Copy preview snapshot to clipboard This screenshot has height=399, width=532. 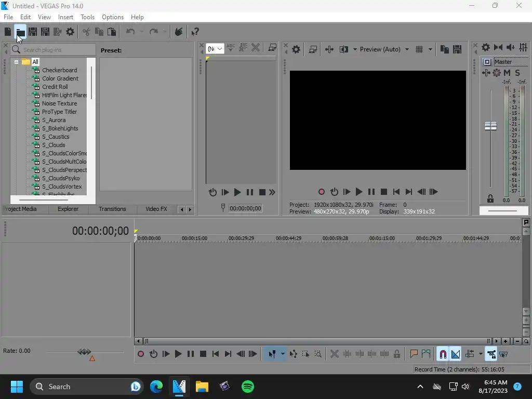(445, 49)
